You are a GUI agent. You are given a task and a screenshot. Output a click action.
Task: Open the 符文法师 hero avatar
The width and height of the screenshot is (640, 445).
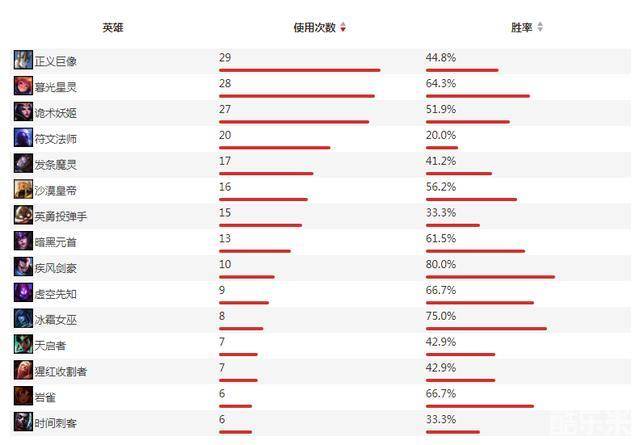tap(23, 138)
